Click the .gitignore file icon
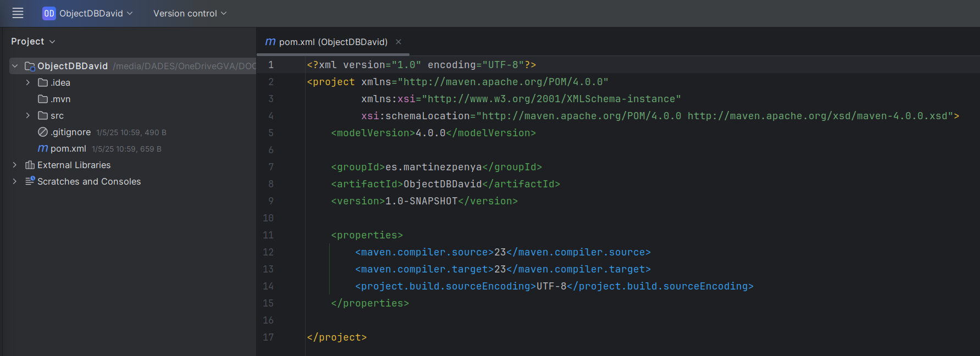The image size is (980, 356). click(x=42, y=132)
